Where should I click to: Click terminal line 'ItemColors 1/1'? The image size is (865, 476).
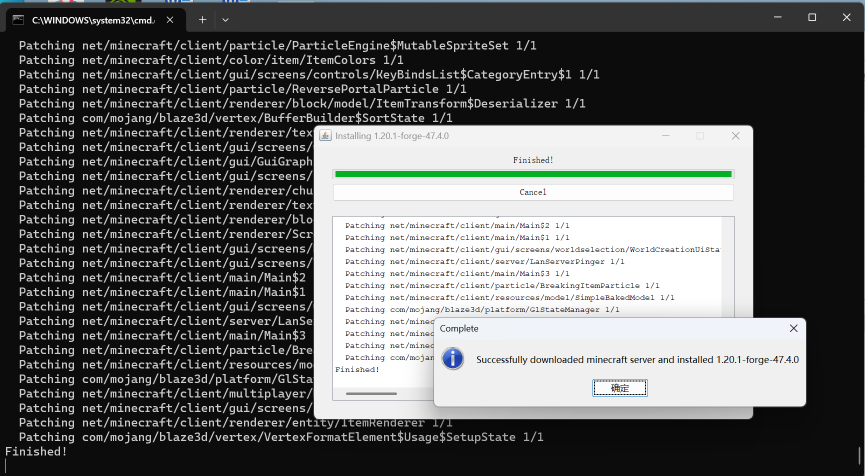211,60
